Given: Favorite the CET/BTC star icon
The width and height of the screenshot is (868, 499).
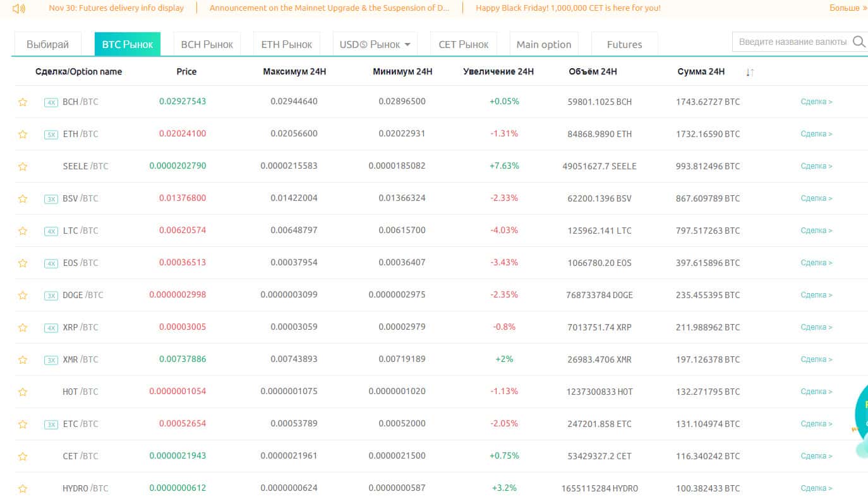Looking at the screenshot, I should tap(23, 456).
